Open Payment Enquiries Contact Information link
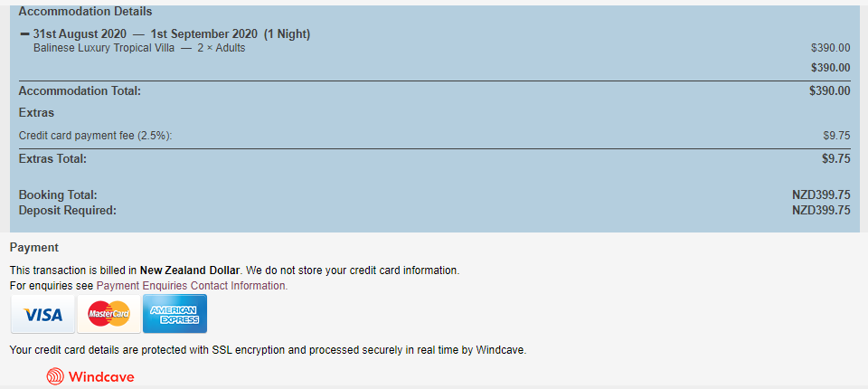Screen dimensions: 868x389 192,286
